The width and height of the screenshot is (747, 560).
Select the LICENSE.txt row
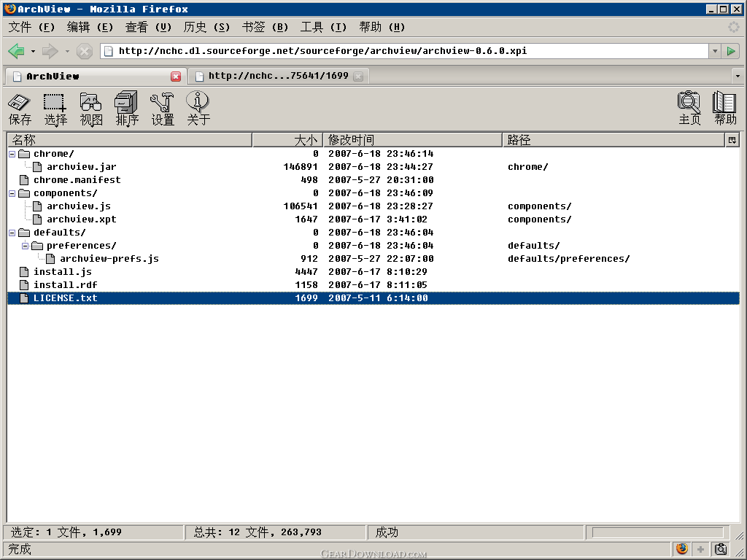[373, 298]
